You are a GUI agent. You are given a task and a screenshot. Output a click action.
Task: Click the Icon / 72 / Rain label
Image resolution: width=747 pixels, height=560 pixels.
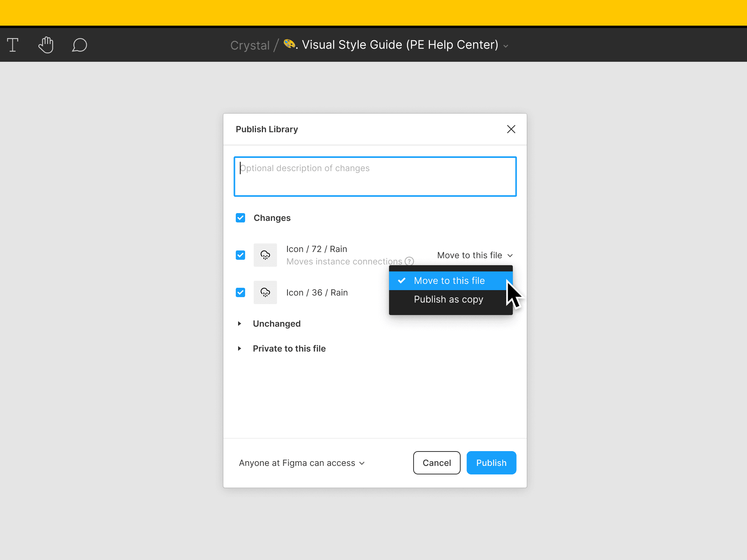click(x=317, y=249)
